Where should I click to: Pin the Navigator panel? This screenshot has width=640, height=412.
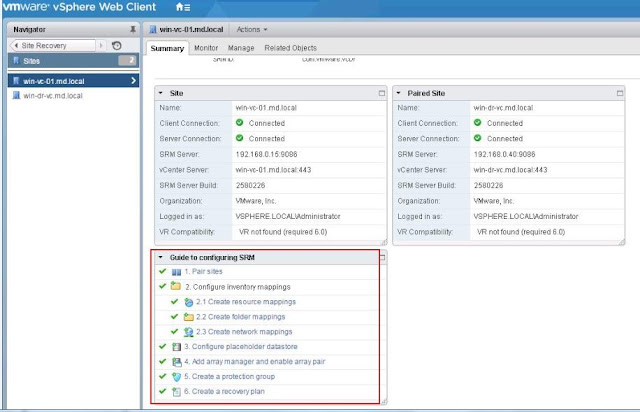(133, 29)
